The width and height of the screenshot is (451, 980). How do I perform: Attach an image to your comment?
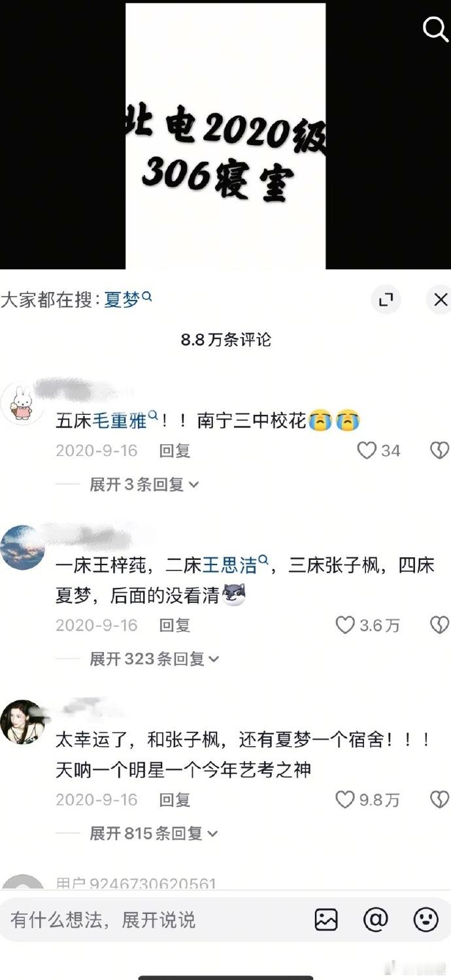[x=326, y=920]
